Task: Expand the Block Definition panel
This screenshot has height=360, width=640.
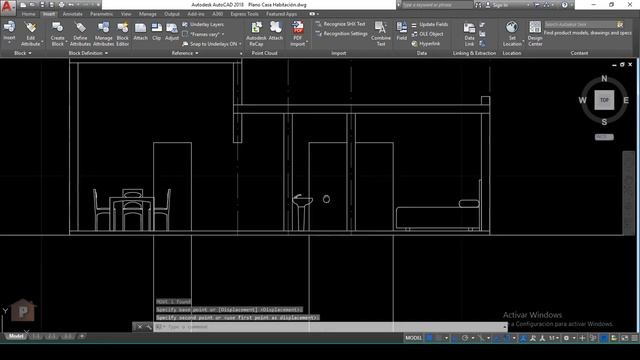Action: pyautogui.click(x=88, y=53)
